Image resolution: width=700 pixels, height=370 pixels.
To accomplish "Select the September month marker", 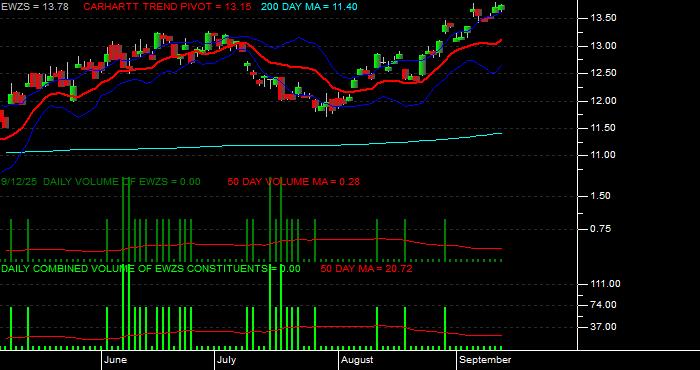I will tap(485, 360).
